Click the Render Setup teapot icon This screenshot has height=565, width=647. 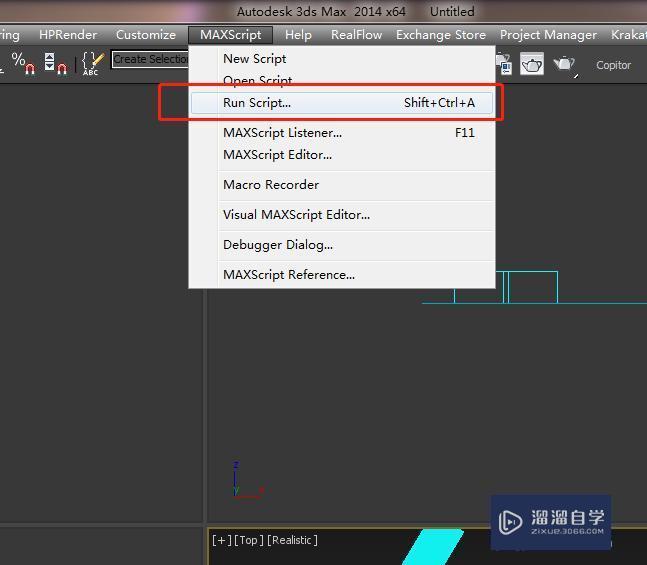coord(504,64)
